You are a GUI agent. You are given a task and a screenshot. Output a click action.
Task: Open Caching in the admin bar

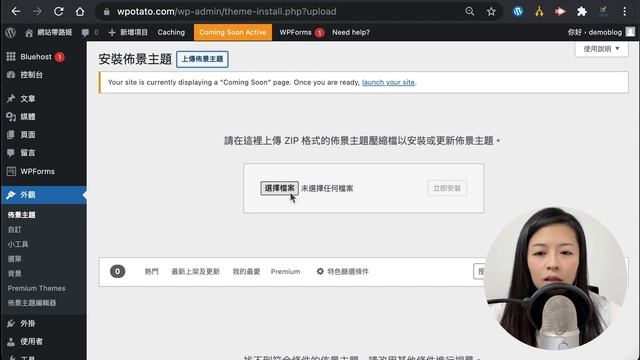tap(171, 32)
